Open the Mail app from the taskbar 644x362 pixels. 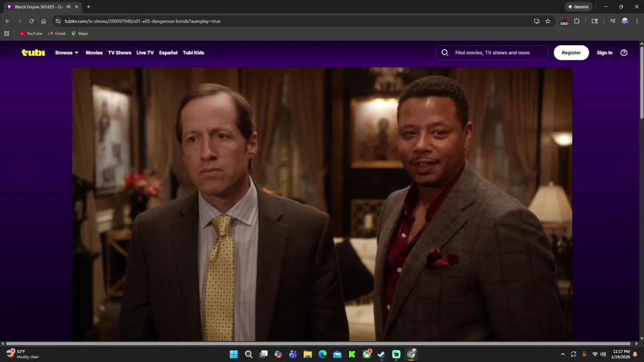tap(337, 354)
